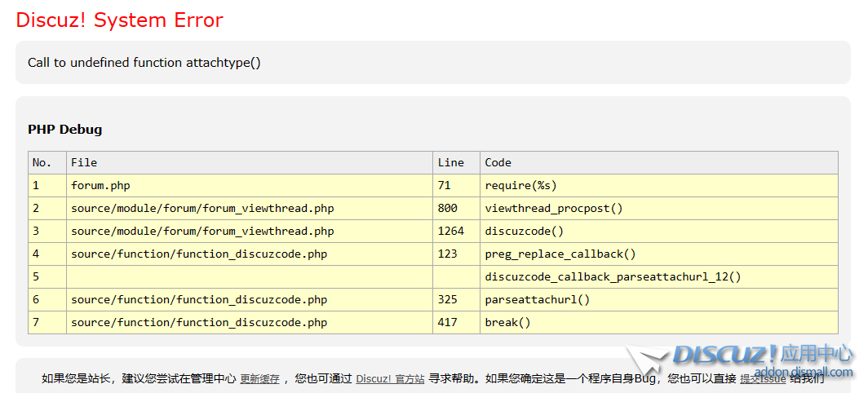This screenshot has height=393, width=868.
Task: Click line number 123 cell
Action: pos(457,254)
